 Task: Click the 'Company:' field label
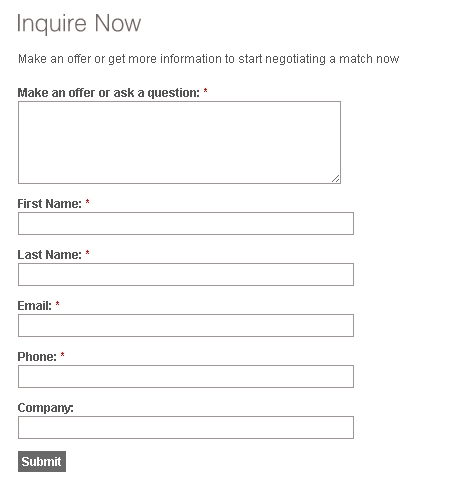(x=45, y=408)
